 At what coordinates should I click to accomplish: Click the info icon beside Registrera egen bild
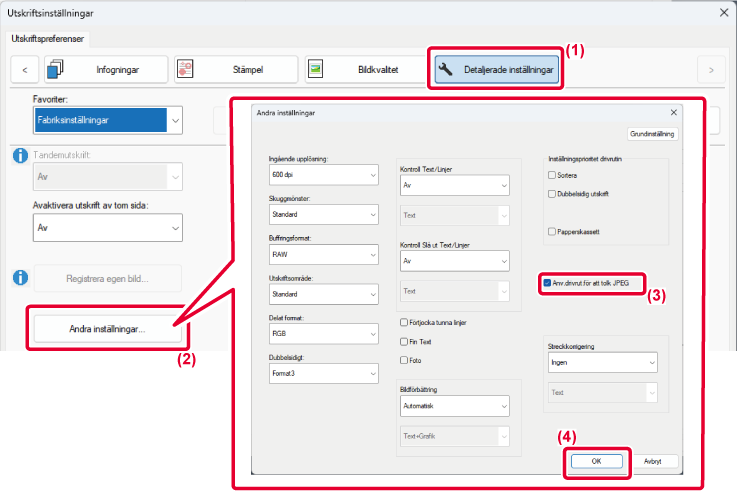coord(20,277)
